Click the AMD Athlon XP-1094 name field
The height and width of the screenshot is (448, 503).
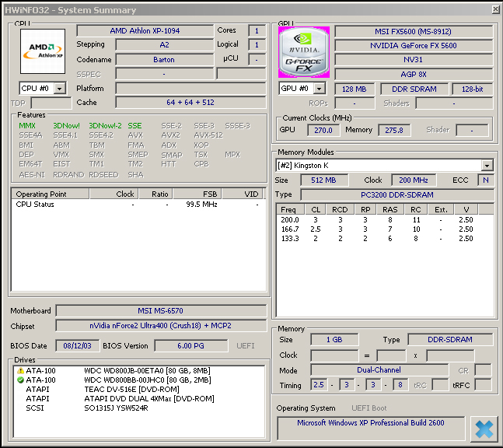(x=145, y=31)
